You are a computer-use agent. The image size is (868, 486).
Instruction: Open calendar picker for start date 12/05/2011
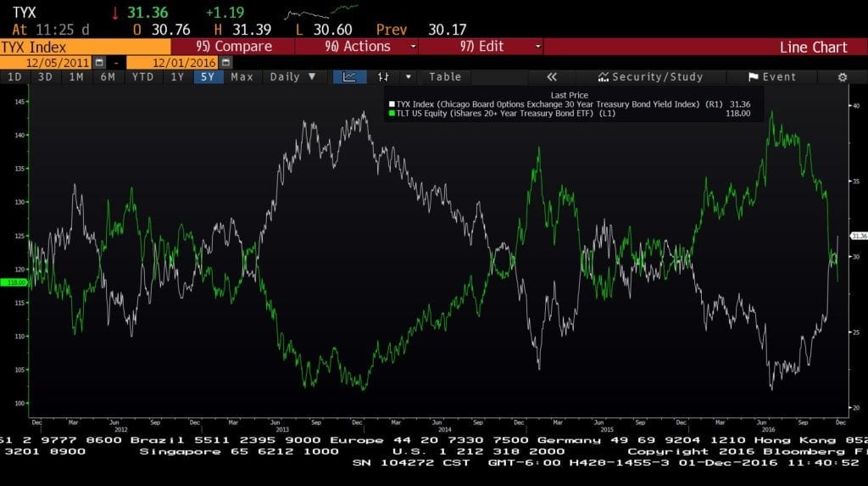coord(99,63)
